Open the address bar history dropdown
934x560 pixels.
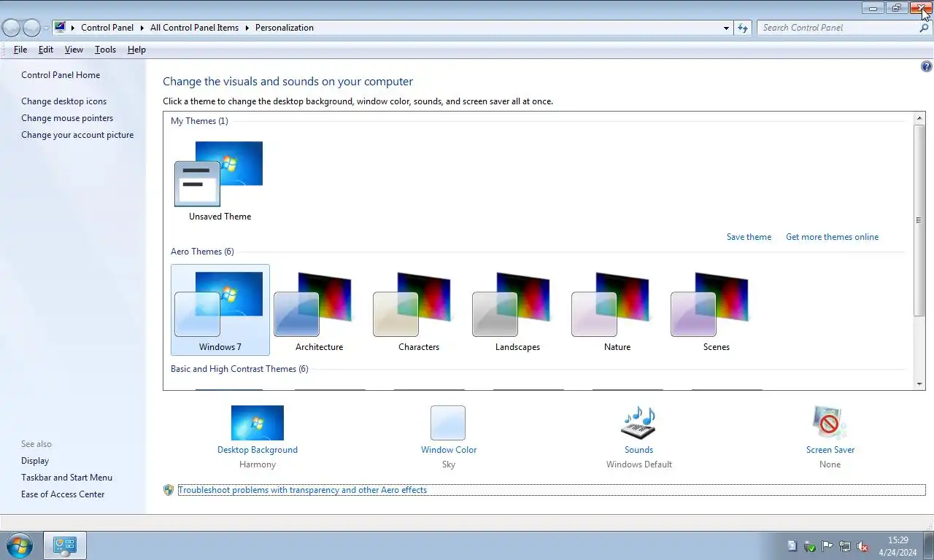(726, 28)
